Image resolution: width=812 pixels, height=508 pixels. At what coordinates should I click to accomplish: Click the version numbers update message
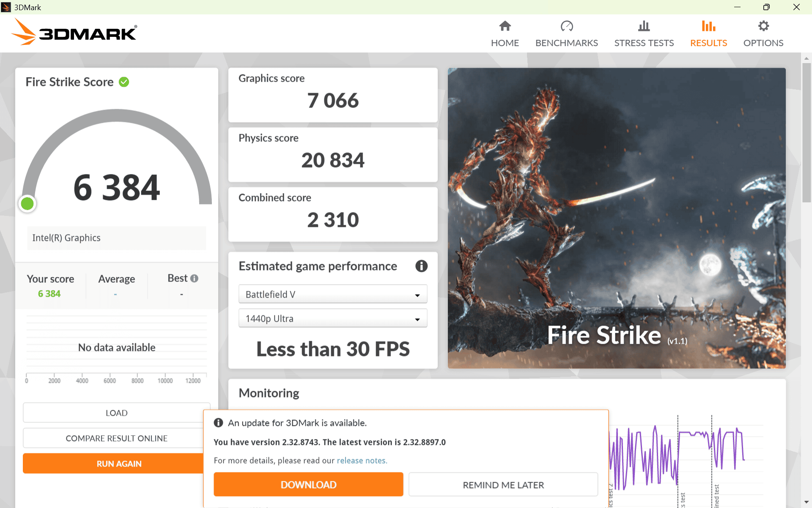tap(329, 442)
